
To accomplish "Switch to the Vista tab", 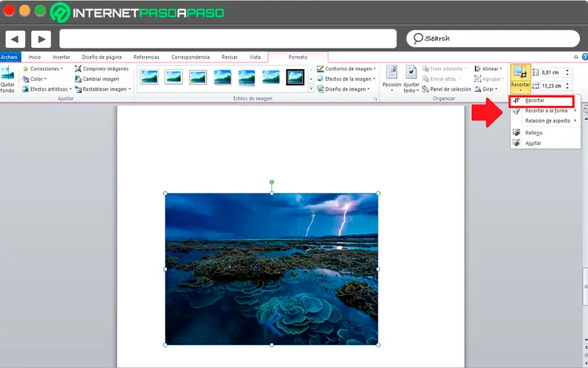I will (255, 57).
